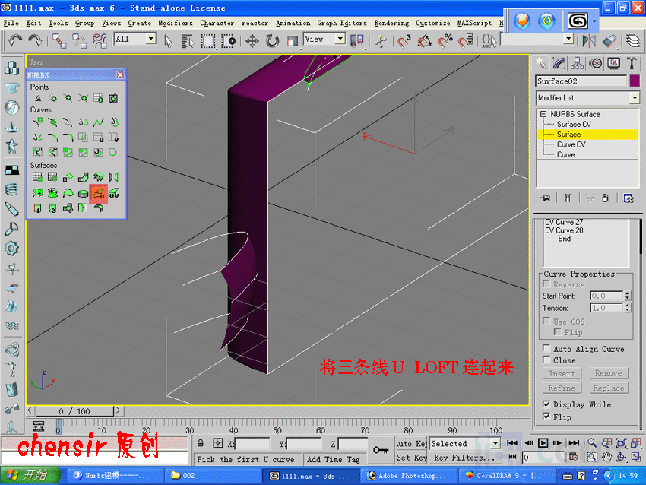Open the Windows Start button

click(x=30, y=475)
